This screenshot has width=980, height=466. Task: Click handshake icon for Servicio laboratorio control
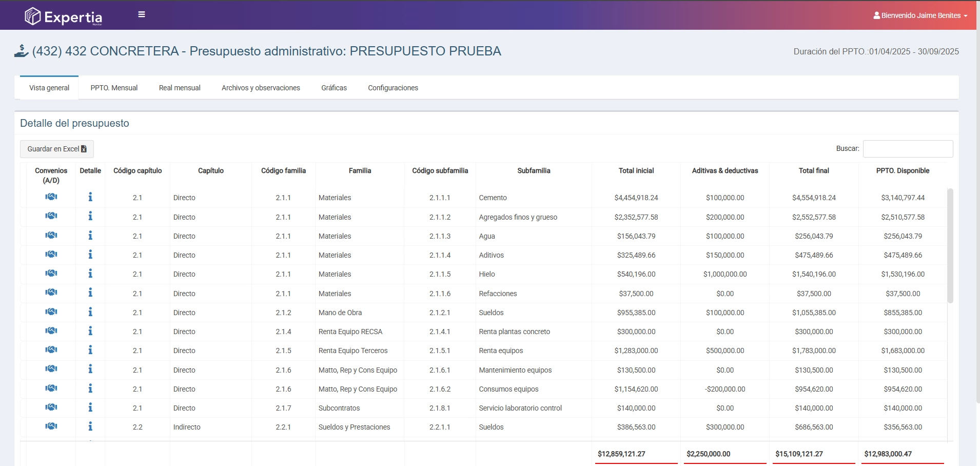click(x=51, y=407)
